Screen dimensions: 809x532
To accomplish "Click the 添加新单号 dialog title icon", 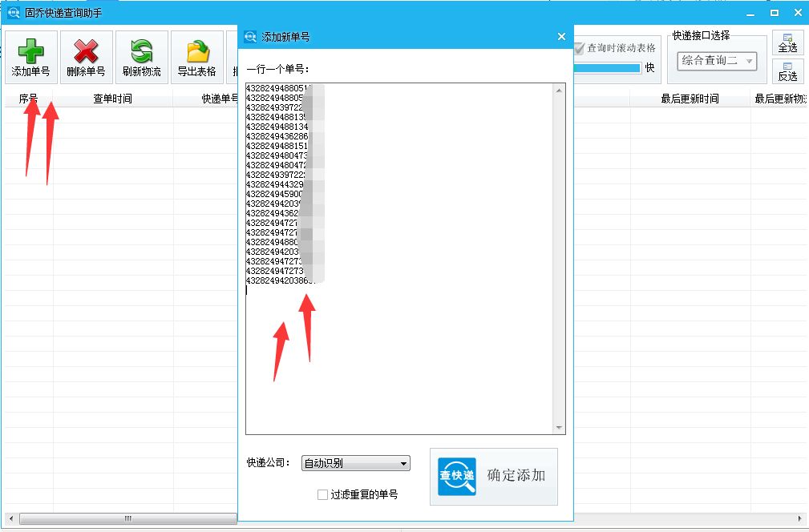I will pos(250,37).
